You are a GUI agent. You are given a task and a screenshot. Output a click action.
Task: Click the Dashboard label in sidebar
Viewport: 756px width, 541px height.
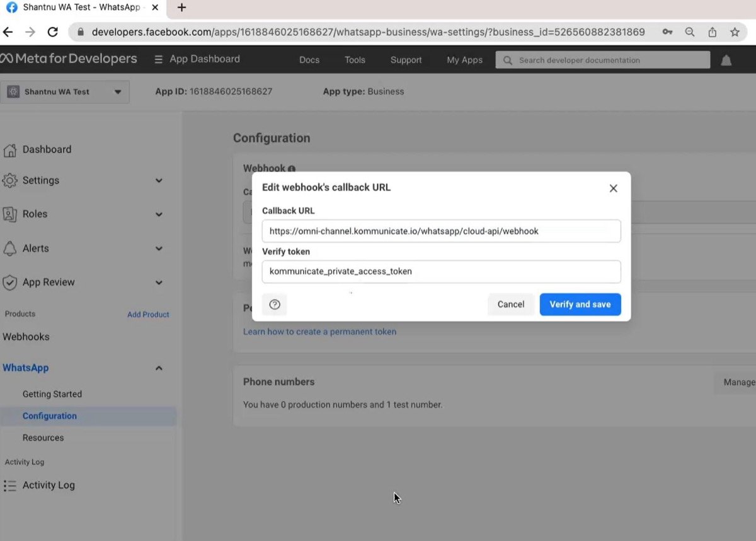pos(47,149)
